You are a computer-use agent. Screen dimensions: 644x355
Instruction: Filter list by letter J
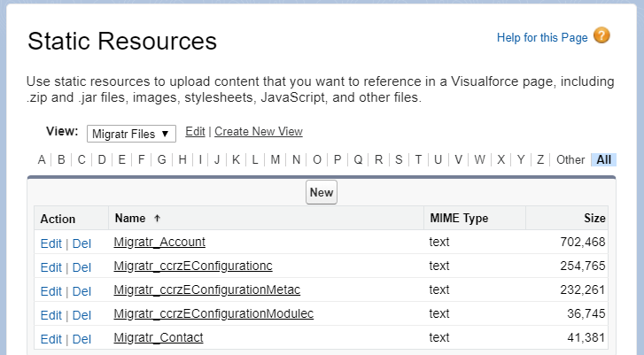217,159
